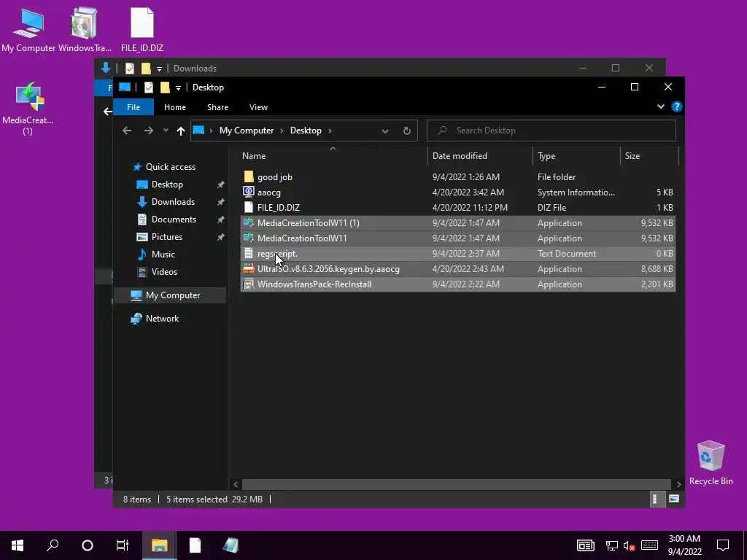Select UltraISO keygen application row
747x560 pixels.
point(458,269)
